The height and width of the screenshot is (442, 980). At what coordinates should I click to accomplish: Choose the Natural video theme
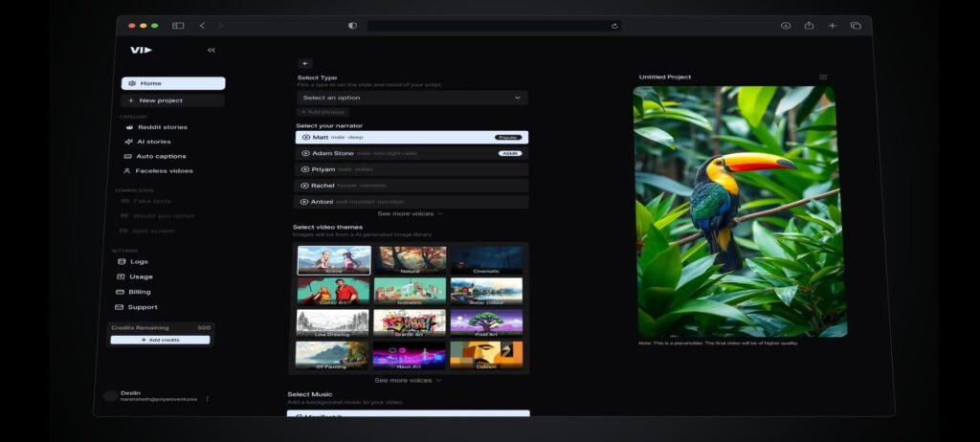coord(411,260)
